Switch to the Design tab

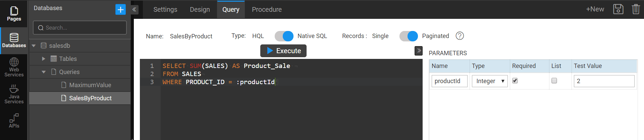coord(200,9)
